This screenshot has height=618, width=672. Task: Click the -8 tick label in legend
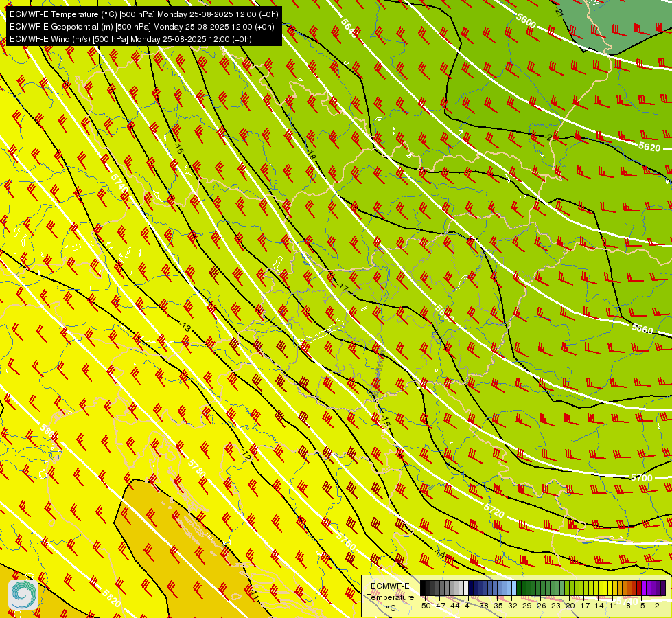[628, 606]
